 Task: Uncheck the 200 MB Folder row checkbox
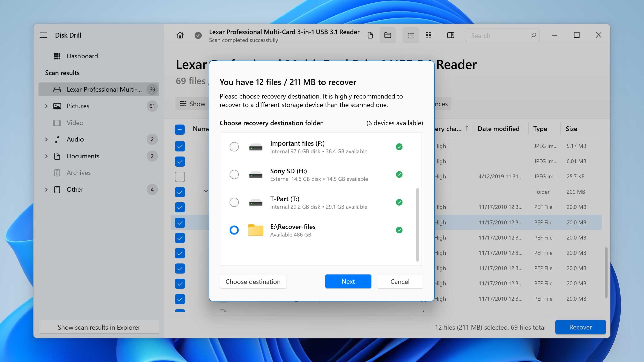pos(180,192)
